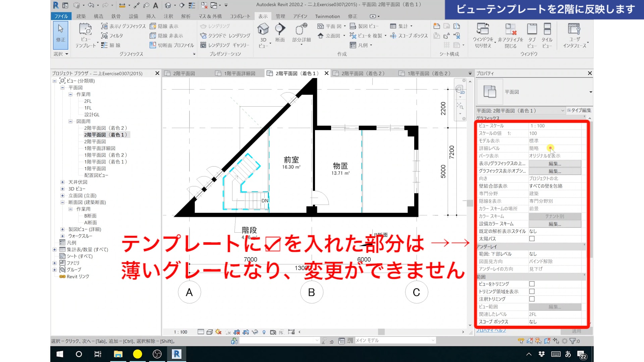The image size is (644, 362).
Task: Toggle Annotation Crop (注釈トリミング) checkbox
Action: (x=532, y=299)
